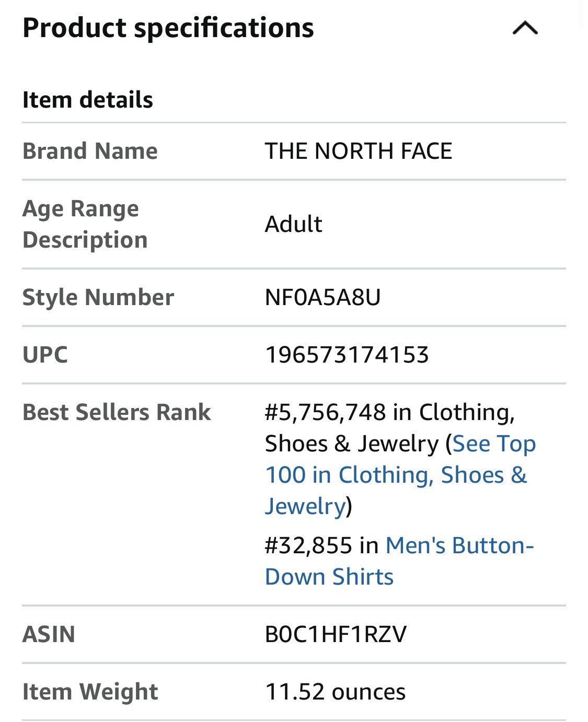Screen dimensions: 588x722
Task: Select the #32,855 rank text
Action: (308, 545)
